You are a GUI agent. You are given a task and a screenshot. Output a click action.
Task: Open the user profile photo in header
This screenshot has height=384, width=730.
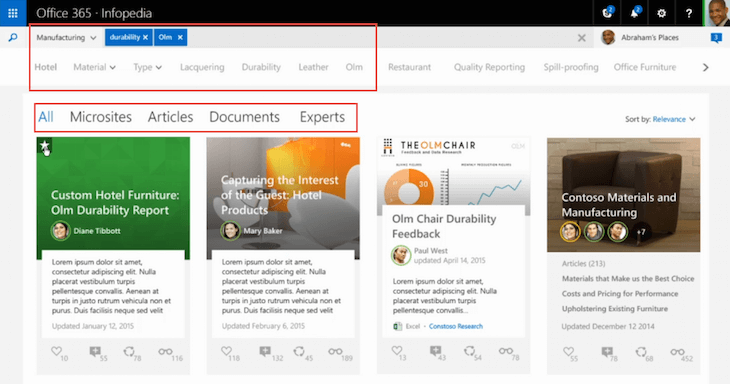click(x=717, y=13)
